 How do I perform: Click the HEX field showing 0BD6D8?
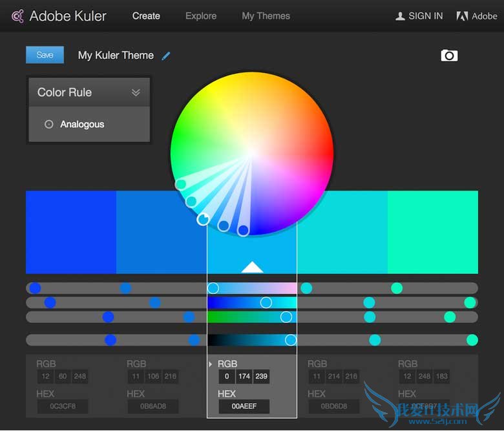click(334, 406)
